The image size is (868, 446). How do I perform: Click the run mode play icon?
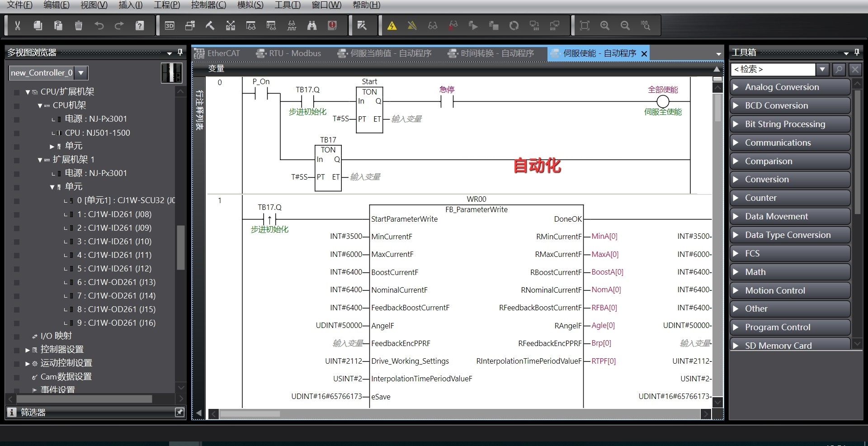[473, 25]
